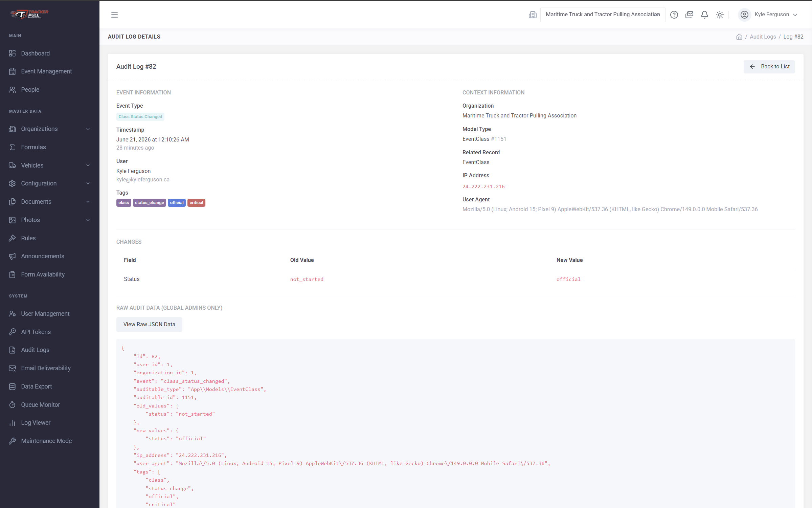The height and width of the screenshot is (508, 812).
Task: Click the Tracker Pull logo
Action: (x=29, y=14)
